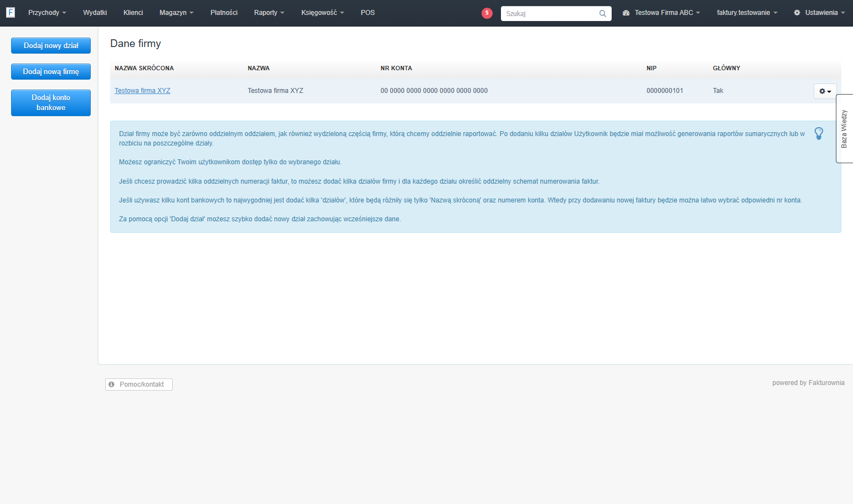853x504 pixels.
Task: Click the NAZWA SKRÓCONA column header
Action: [144, 68]
